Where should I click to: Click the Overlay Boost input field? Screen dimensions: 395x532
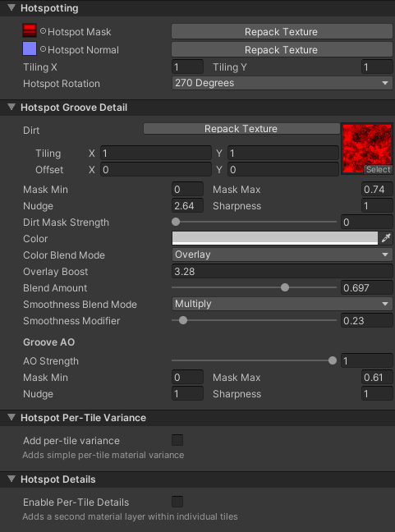(x=282, y=271)
